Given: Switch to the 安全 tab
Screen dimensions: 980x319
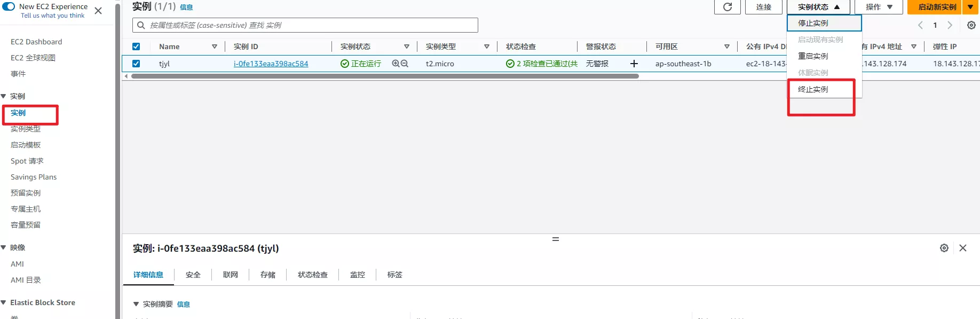Looking at the screenshot, I should (x=193, y=275).
